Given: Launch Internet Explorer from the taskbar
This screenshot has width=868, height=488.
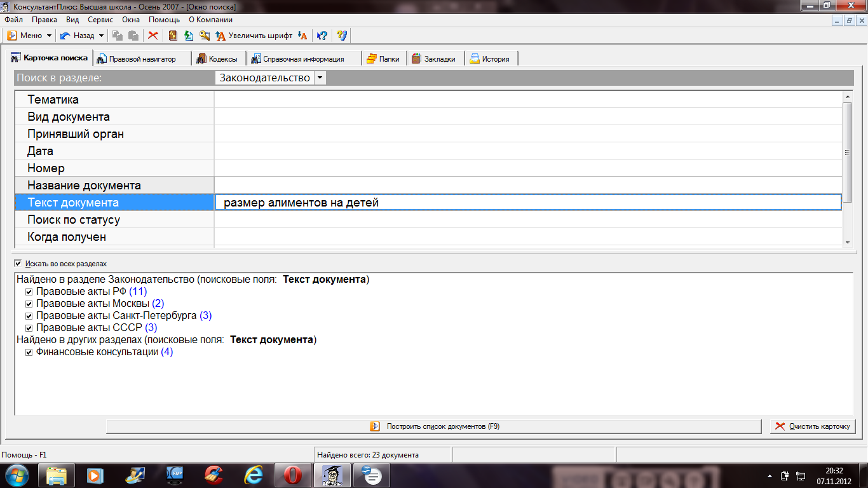Looking at the screenshot, I should coord(253,475).
